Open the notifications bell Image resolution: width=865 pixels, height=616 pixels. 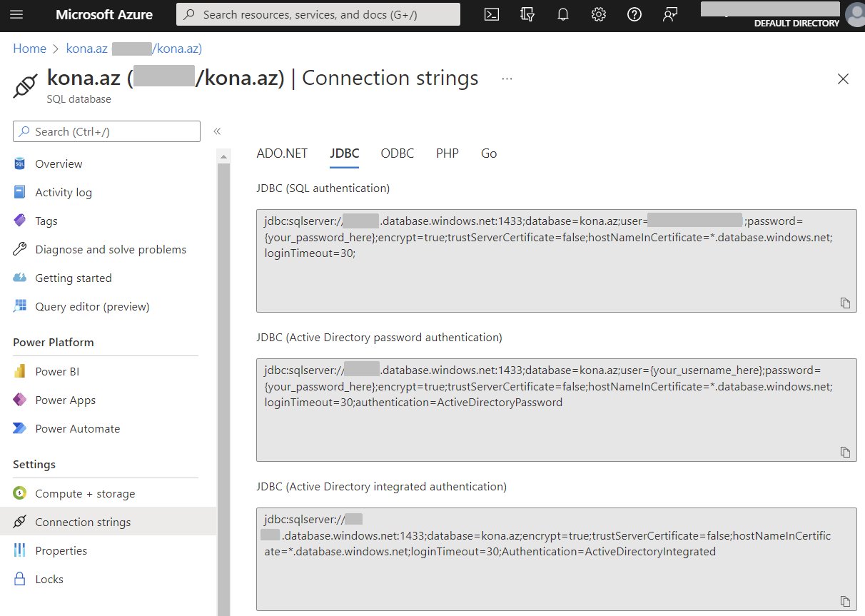tap(563, 14)
